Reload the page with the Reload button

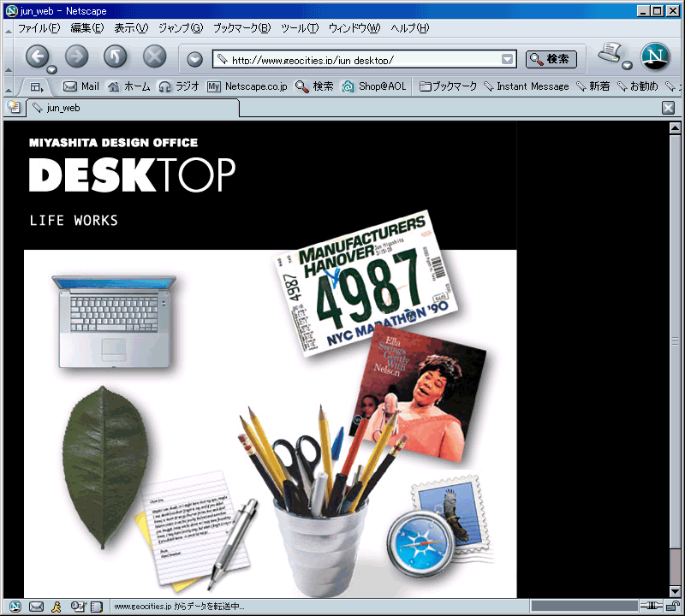[x=116, y=56]
